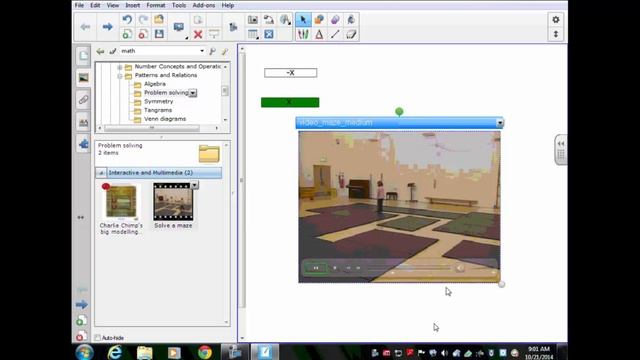Select the Algebra folder
640x360 pixels.
155,84
